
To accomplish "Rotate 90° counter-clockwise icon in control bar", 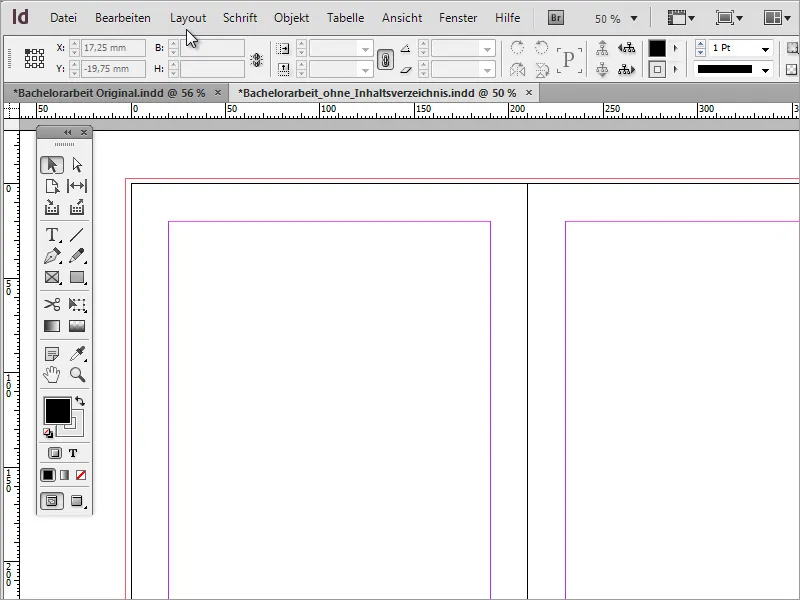I will 541,47.
